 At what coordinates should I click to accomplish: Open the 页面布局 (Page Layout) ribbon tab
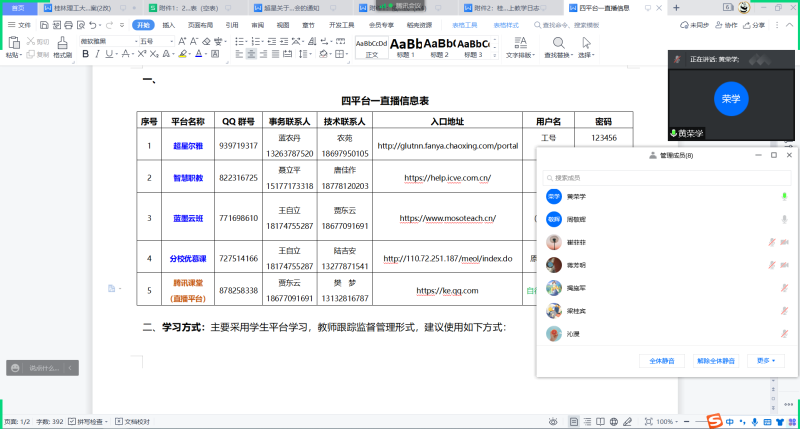coord(200,24)
